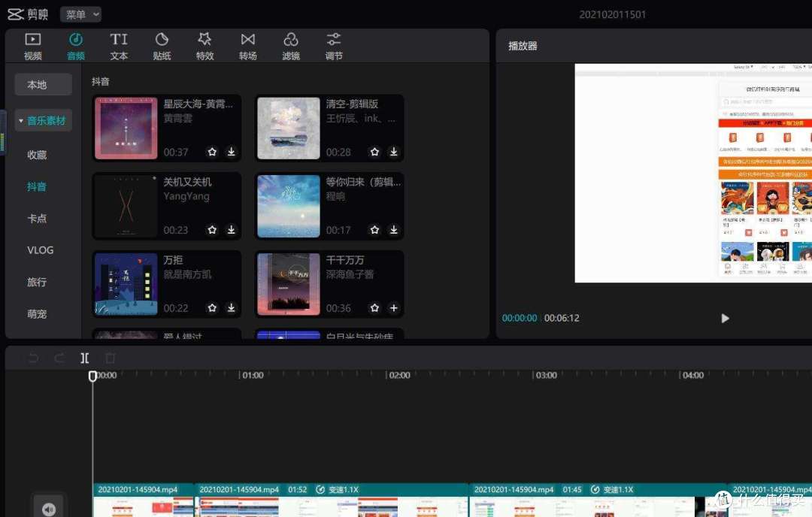Viewport: 812px width, 517px height.
Task: Download the 万拒 song
Action: coord(232,307)
